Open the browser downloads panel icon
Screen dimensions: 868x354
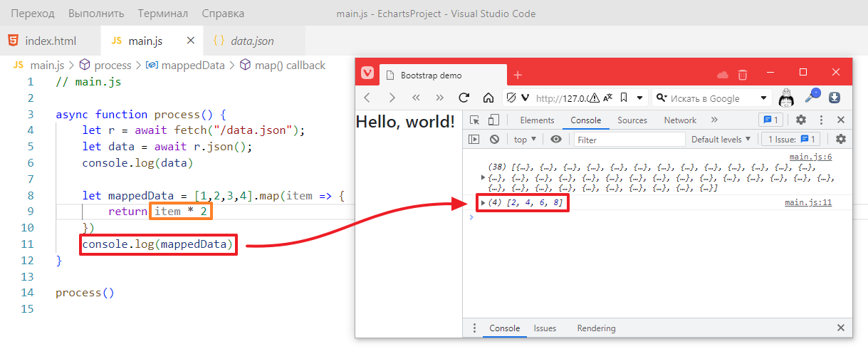(835, 98)
